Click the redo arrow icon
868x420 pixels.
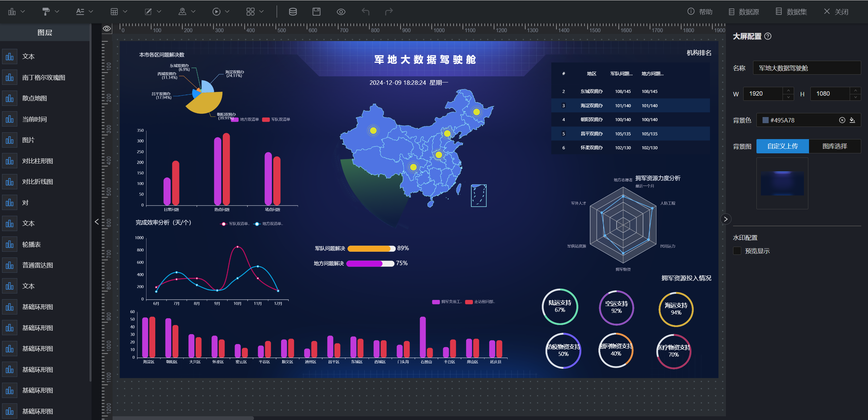coord(389,12)
